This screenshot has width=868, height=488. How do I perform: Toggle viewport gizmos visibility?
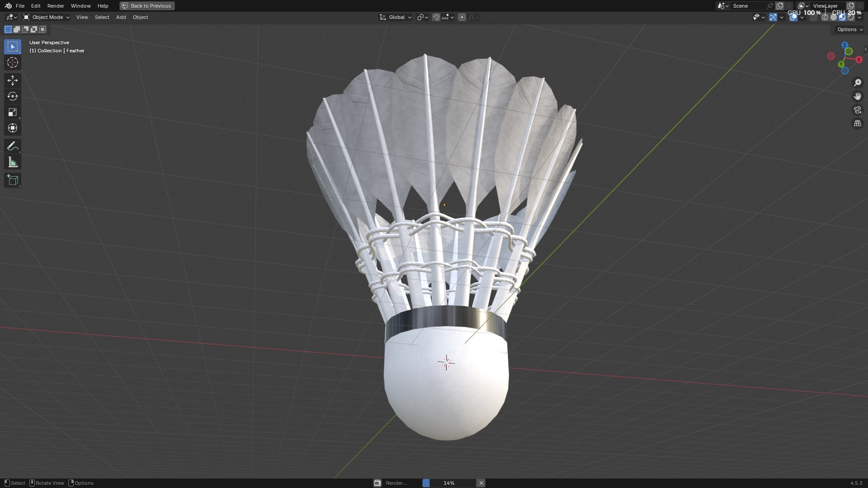click(773, 17)
